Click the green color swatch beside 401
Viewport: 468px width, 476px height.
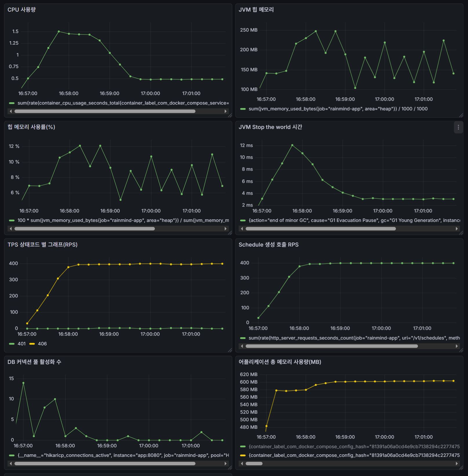point(12,344)
